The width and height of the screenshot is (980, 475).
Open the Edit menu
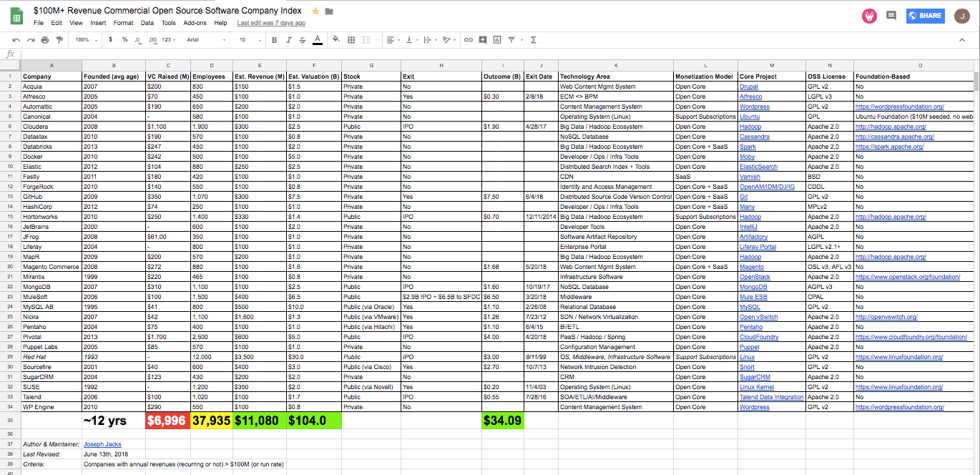tap(57, 23)
